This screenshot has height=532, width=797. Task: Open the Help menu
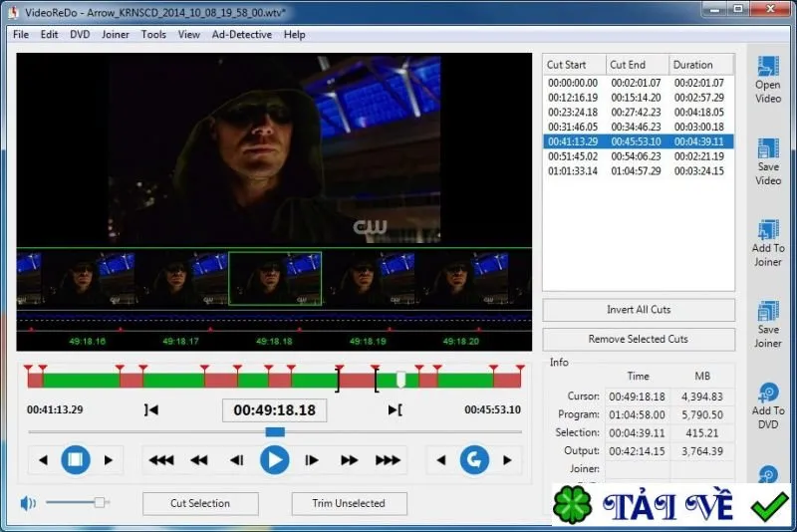294,35
